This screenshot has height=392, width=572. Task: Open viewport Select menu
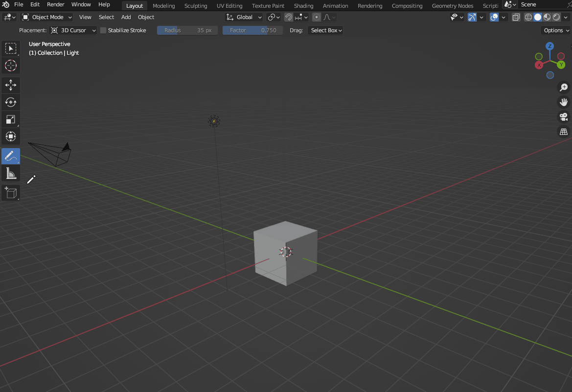tap(107, 17)
